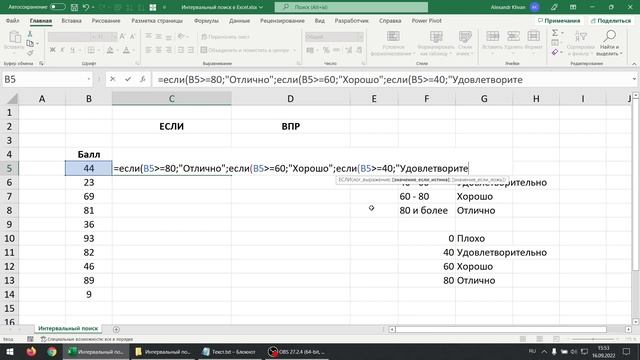Viewport: 640px width, 360px height.
Task: Open the Разметка страницы tab
Action: [157, 20]
